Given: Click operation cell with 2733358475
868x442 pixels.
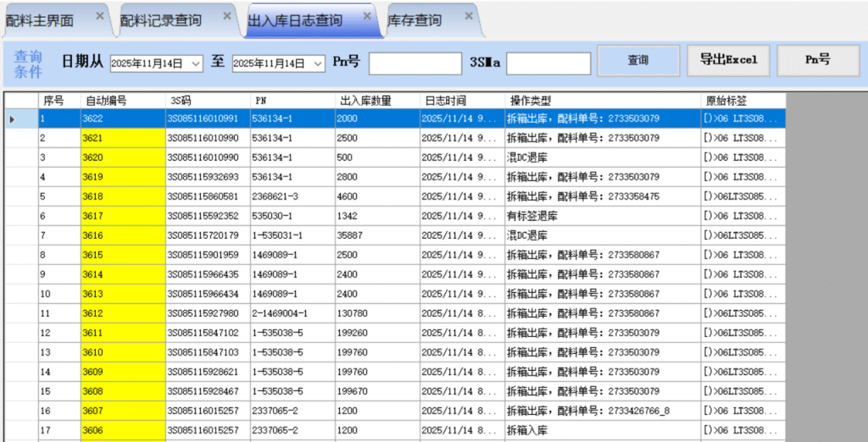Looking at the screenshot, I should [603, 196].
